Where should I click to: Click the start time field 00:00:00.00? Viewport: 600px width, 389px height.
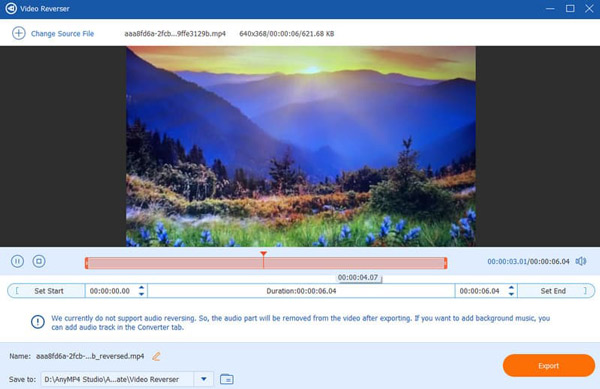[x=111, y=291]
